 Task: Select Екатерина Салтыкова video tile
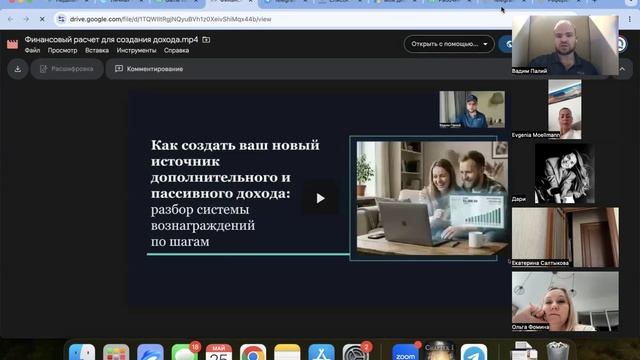pyautogui.click(x=565, y=238)
